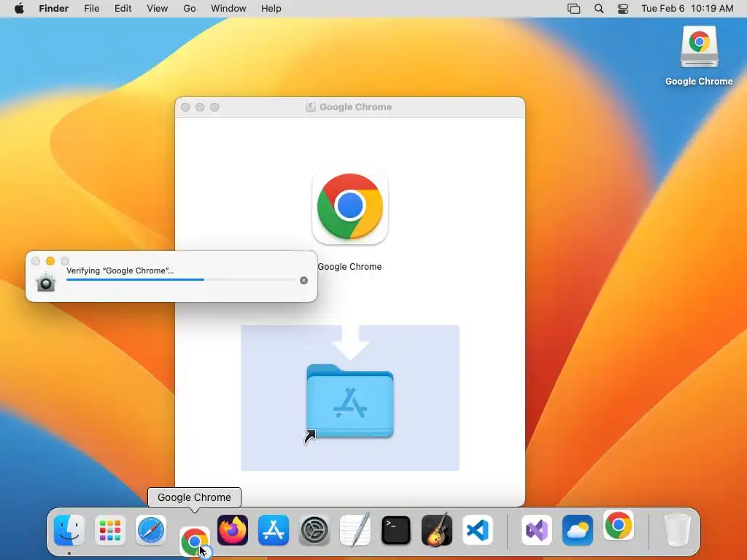This screenshot has height=560, width=747.
Task: Open Spotlight search in menu bar
Action: 599,9
